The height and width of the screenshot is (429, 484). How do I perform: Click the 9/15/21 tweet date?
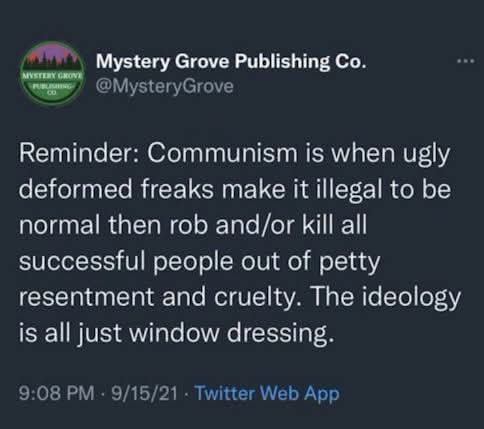tap(144, 393)
